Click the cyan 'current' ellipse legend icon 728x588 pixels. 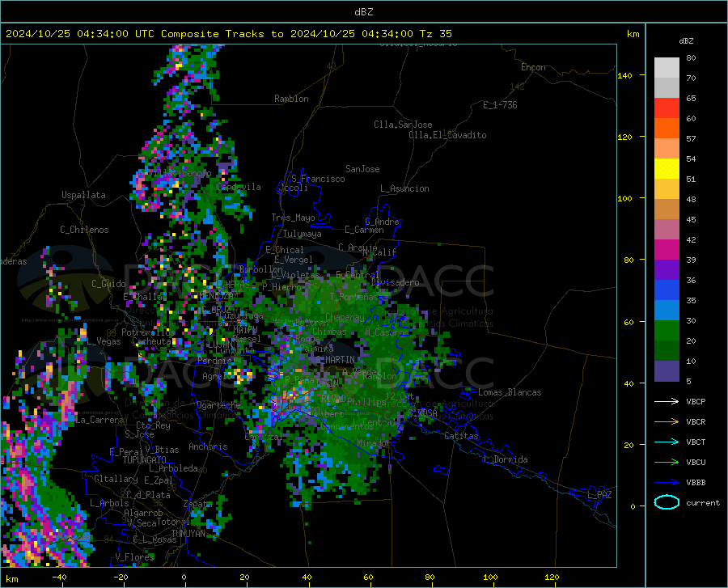(x=667, y=502)
